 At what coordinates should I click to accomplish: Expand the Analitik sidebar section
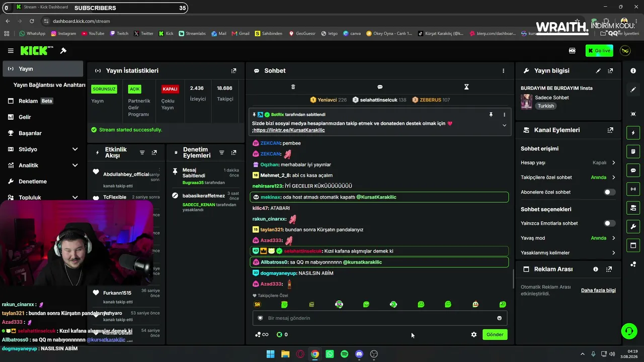(75, 165)
